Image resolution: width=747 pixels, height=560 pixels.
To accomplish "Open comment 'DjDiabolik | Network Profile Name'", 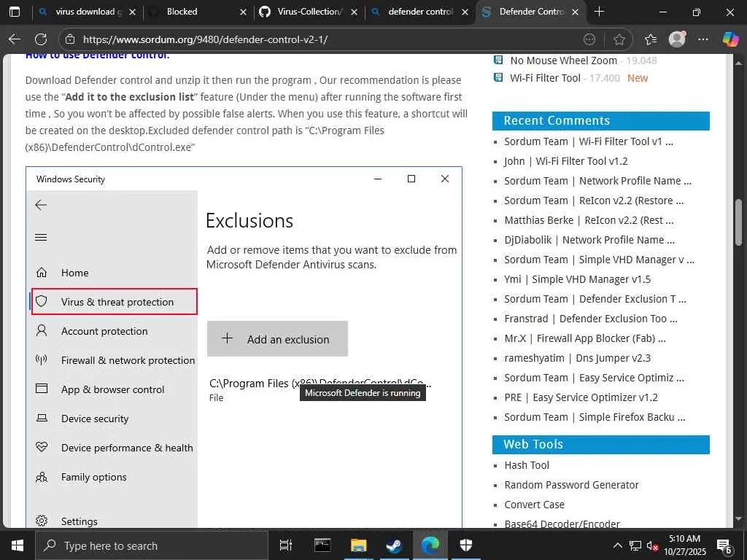I will pos(589,240).
